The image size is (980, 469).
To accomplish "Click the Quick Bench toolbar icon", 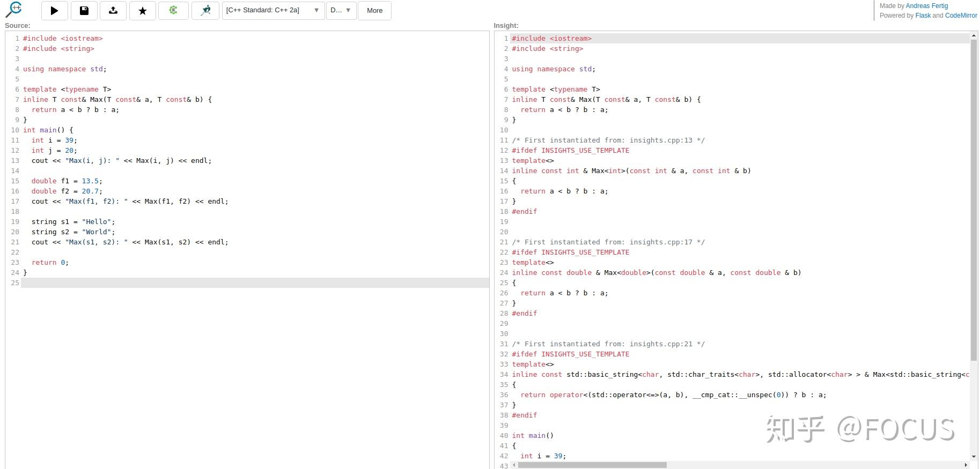I will pos(205,10).
